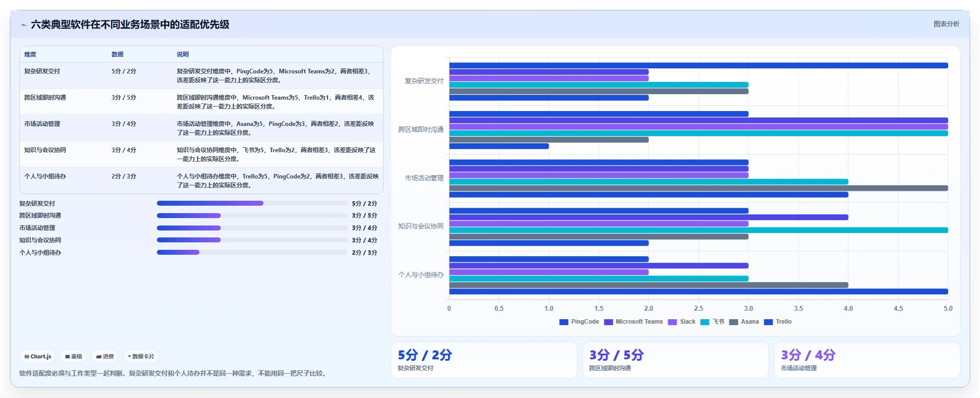
Task: Click the 市场活动管理 progress bar
Action: click(x=252, y=228)
